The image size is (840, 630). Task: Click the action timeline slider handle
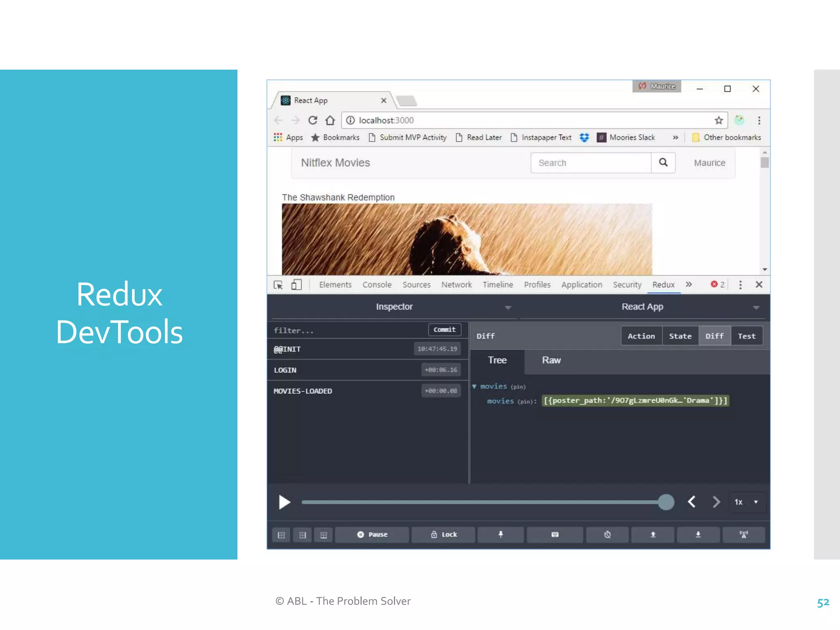[666, 502]
